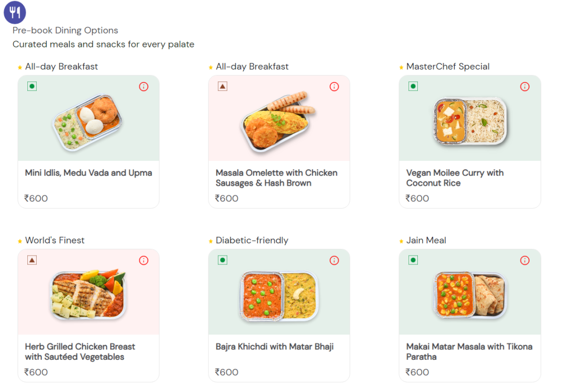Click star icon beside Diabetic-friendly label
Viewport: 588px width, 387px height.
coord(210,240)
